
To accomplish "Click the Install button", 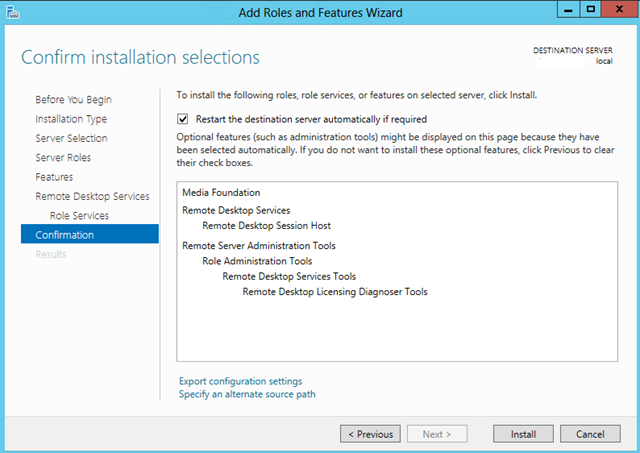I will 523,434.
